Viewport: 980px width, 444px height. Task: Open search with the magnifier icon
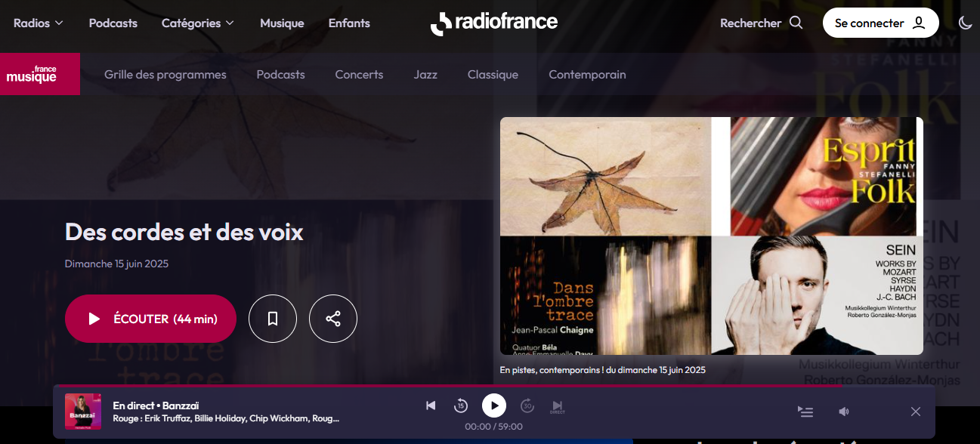pyautogui.click(x=796, y=23)
